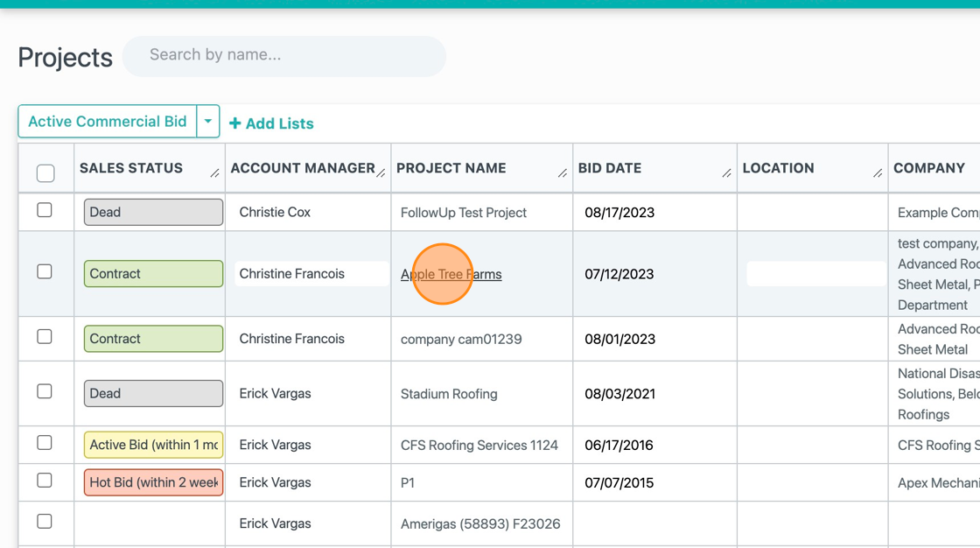Image resolution: width=980 pixels, height=548 pixels.
Task: Open the Apple Tree Farms project link
Action: click(x=451, y=274)
